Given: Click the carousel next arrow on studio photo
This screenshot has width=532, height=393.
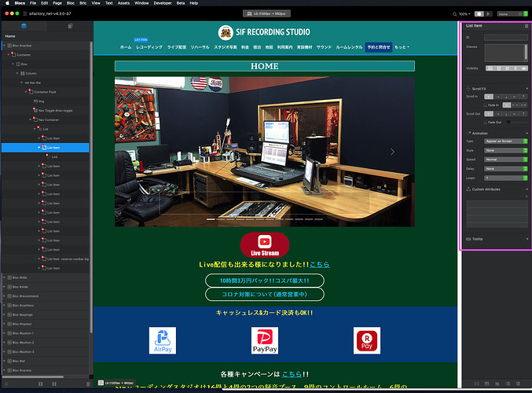Looking at the screenshot, I should [x=392, y=152].
